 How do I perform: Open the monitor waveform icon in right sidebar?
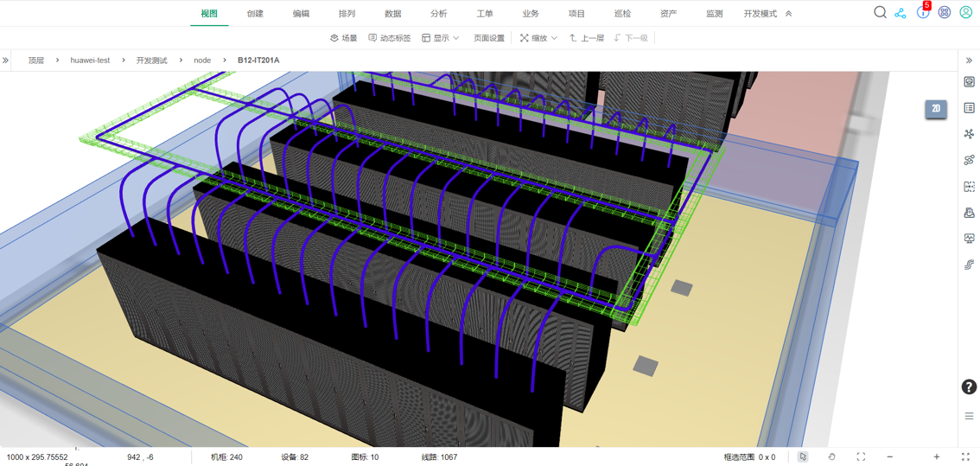point(970,239)
